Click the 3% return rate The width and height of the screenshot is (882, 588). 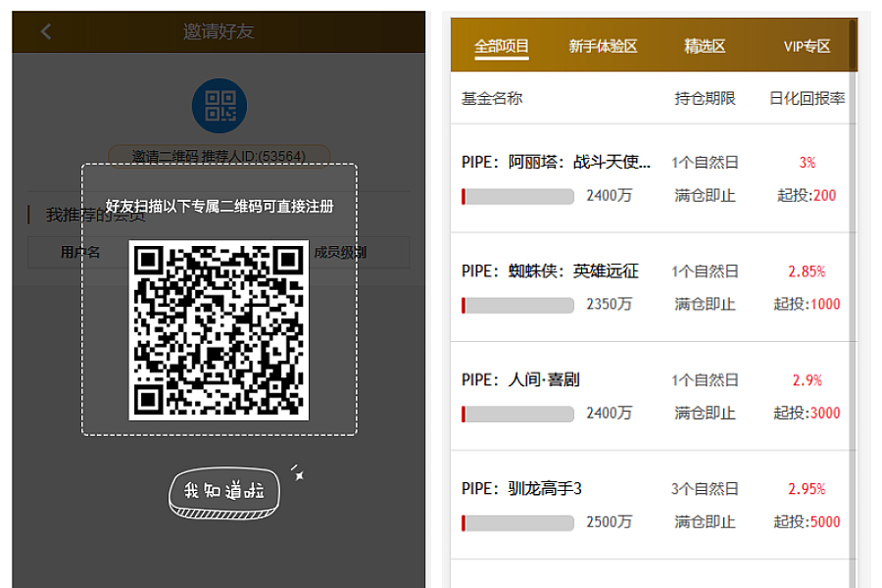(808, 163)
